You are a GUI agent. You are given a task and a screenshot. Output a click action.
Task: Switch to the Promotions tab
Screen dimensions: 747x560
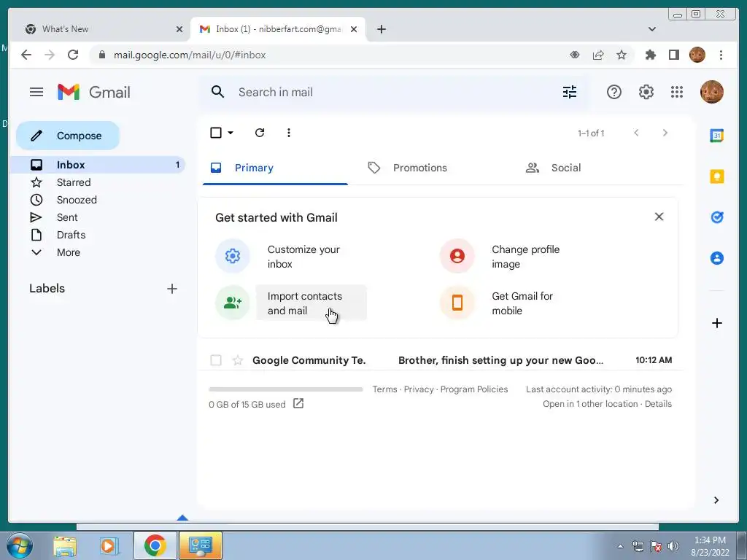[x=420, y=168]
